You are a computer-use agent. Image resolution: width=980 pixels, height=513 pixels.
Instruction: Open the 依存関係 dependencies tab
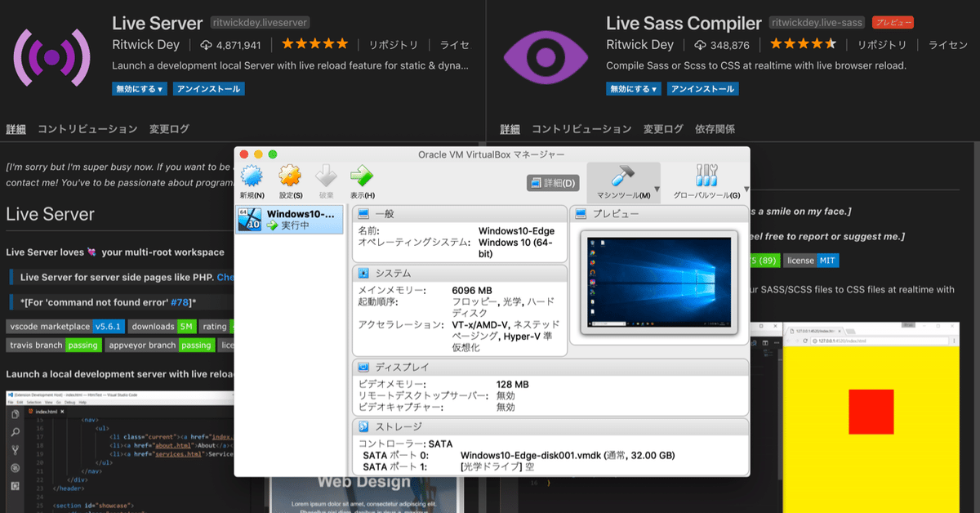coord(715,129)
